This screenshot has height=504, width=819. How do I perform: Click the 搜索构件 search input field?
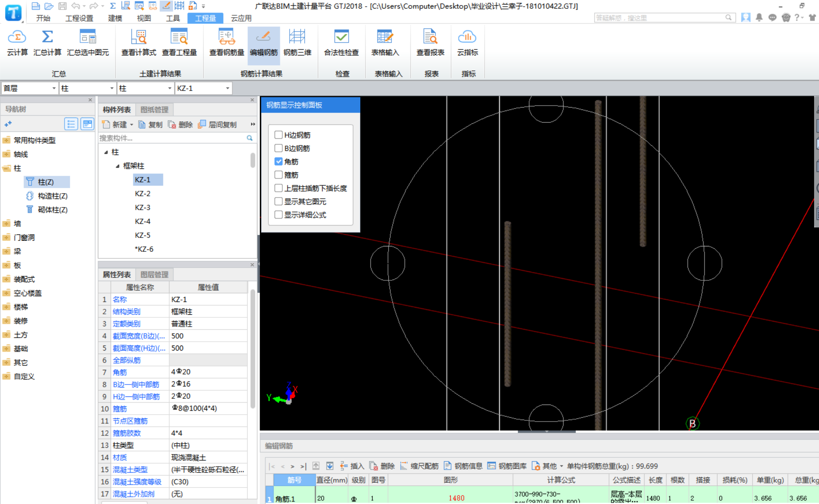pyautogui.click(x=172, y=138)
